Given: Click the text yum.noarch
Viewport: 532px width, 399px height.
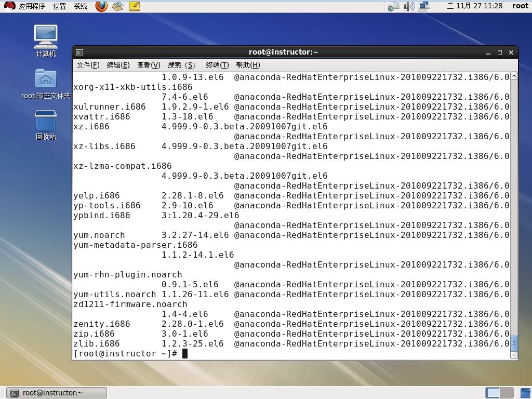Looking at the screenshot, I should coord(99,235).
